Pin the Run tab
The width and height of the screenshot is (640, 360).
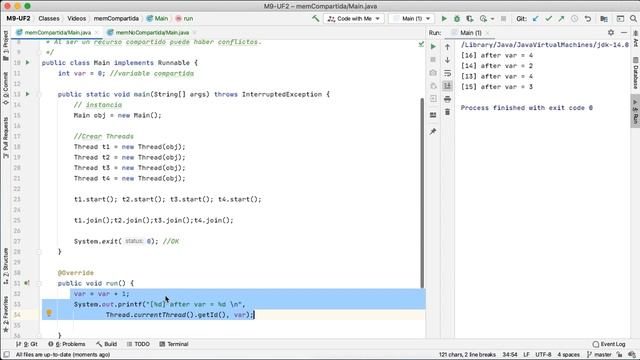click(x=433, y=131)
